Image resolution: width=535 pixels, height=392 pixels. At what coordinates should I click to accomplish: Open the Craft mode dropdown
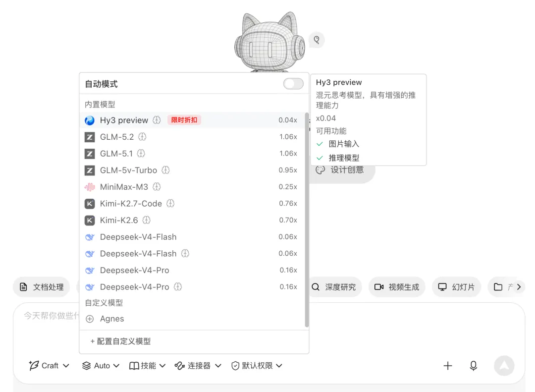49,366
